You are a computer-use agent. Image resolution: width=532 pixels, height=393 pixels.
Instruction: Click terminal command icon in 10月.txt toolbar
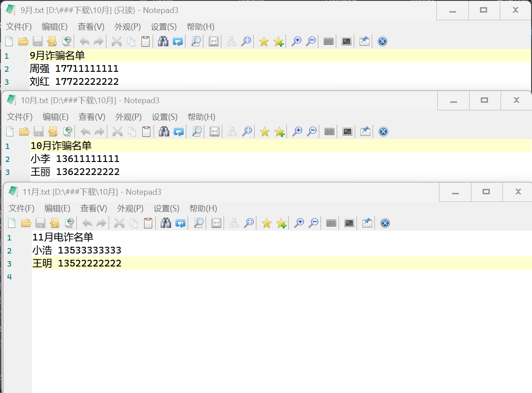(x=347, y=131)
